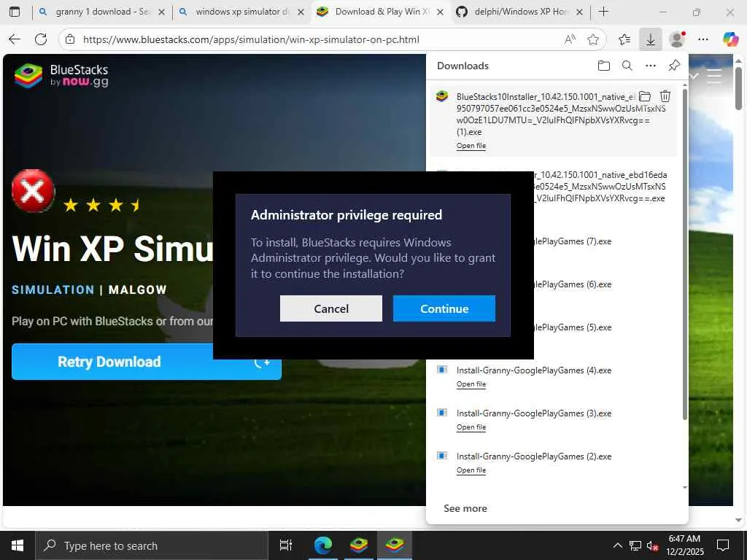Refresh the current page
The width and height of the screenshot is (747, 560).
[41, 39]
